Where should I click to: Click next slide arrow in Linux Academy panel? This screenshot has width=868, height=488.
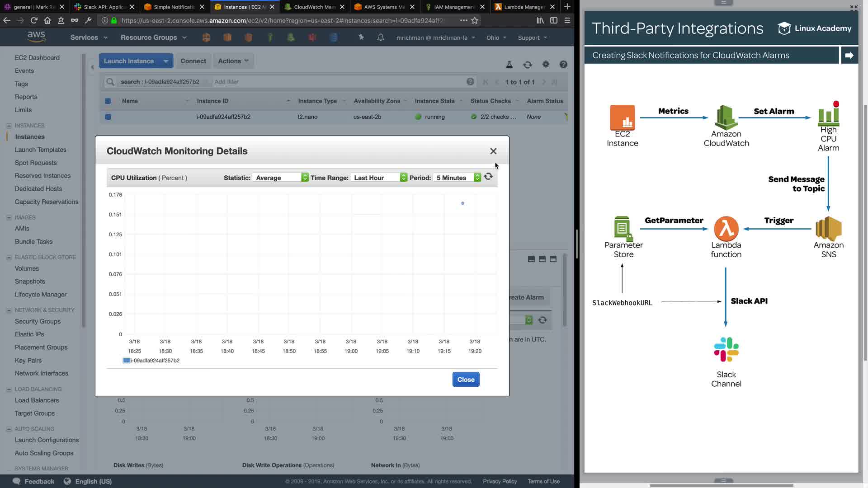point(849,55)
